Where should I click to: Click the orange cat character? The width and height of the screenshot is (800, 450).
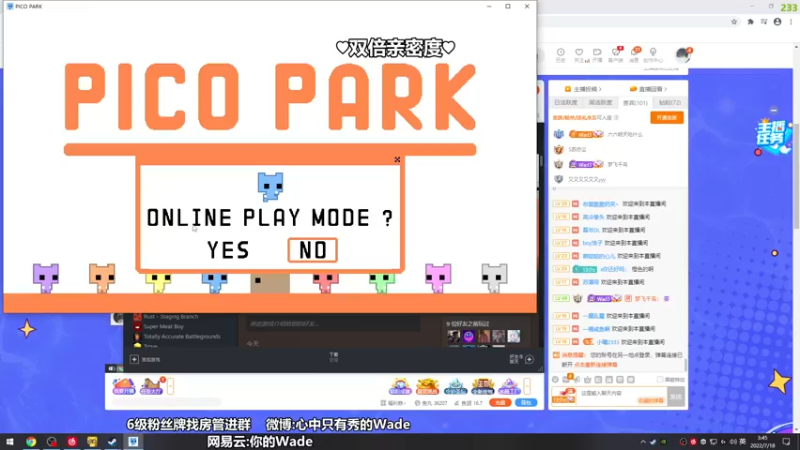(x=102, y=278)
